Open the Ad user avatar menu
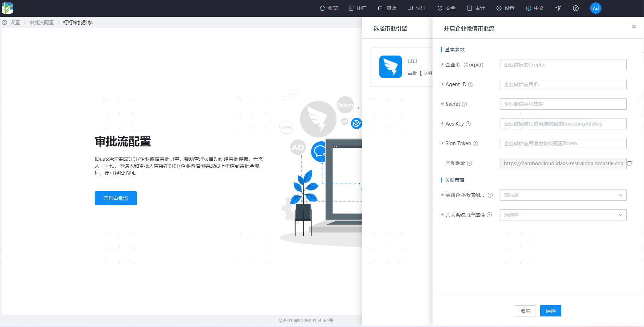This screenshot has height=327, width=644. (596, 8)
